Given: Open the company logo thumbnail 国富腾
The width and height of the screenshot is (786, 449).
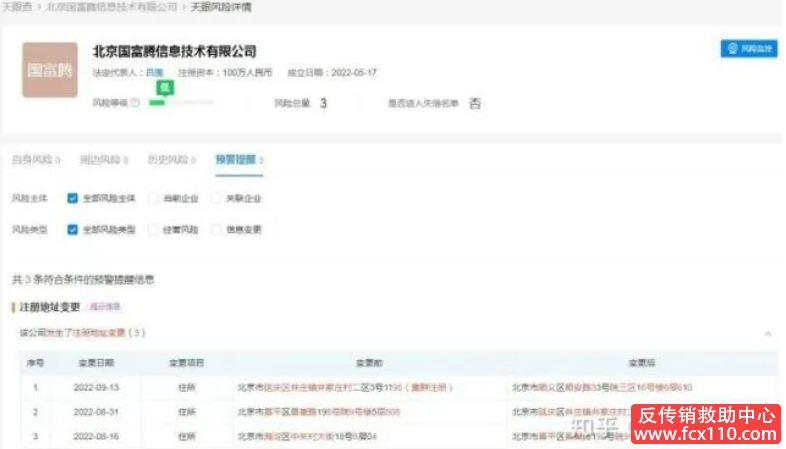Looking at the screenshot, I should (50, 70).
